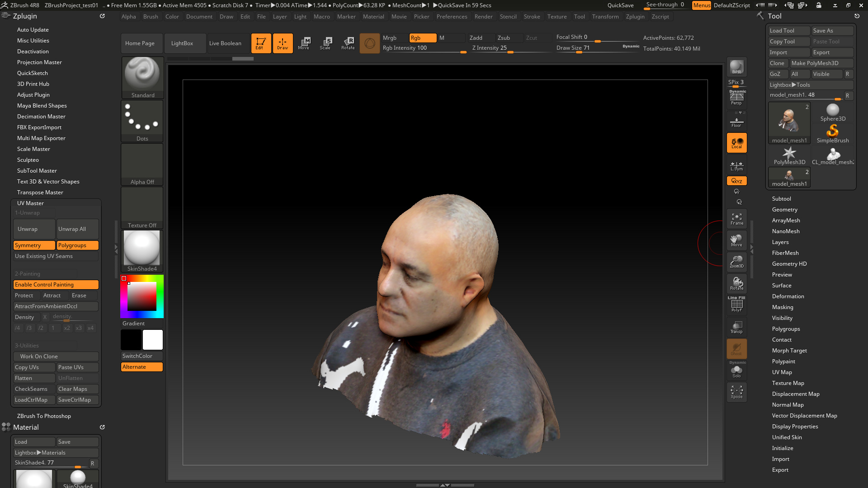Click Make PolyMesh3D button
This screenshot has height=488, width=868.
821,63
